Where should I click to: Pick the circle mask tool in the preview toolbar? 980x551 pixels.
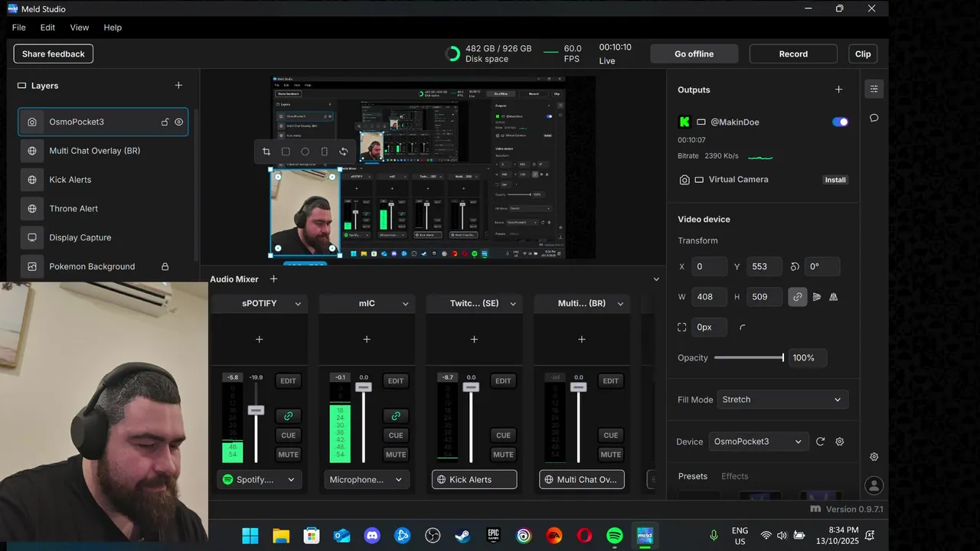point(305,152)
